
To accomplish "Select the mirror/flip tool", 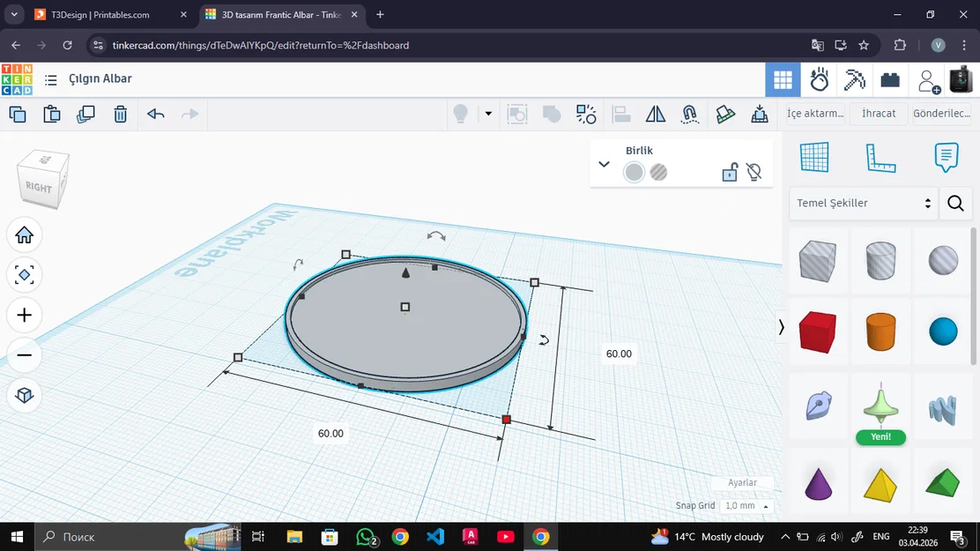I will click(x=656, y=114).
